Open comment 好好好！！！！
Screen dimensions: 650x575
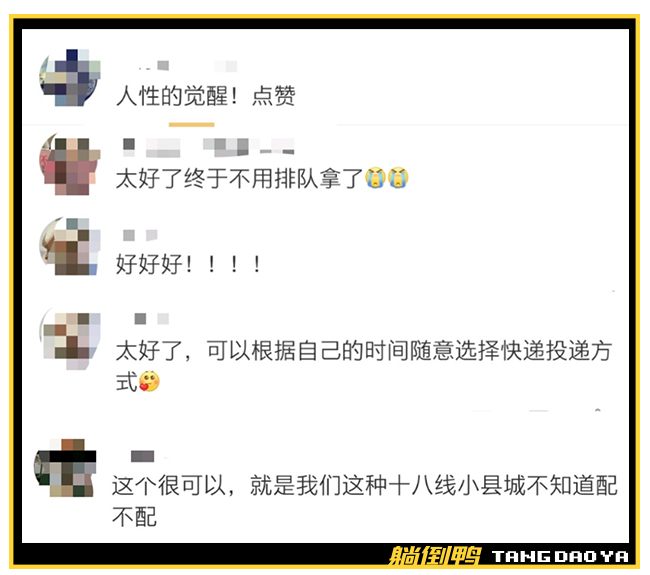189,264
